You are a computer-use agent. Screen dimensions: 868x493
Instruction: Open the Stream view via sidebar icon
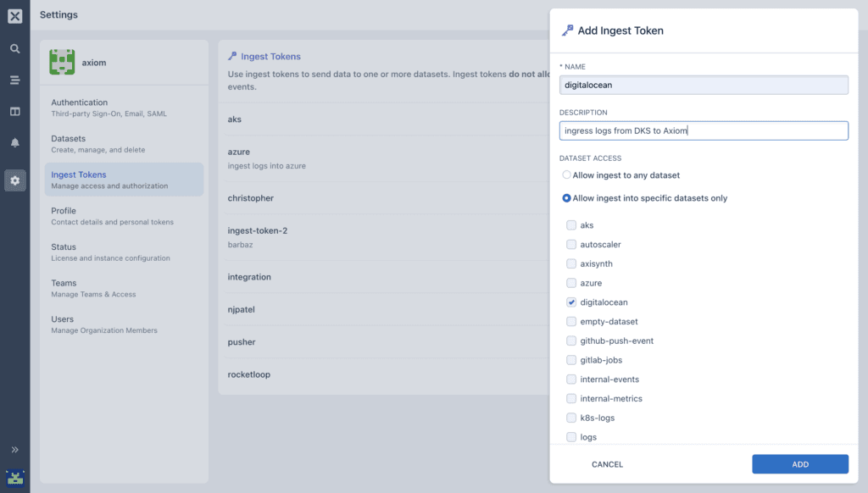[x=14, y=80]
